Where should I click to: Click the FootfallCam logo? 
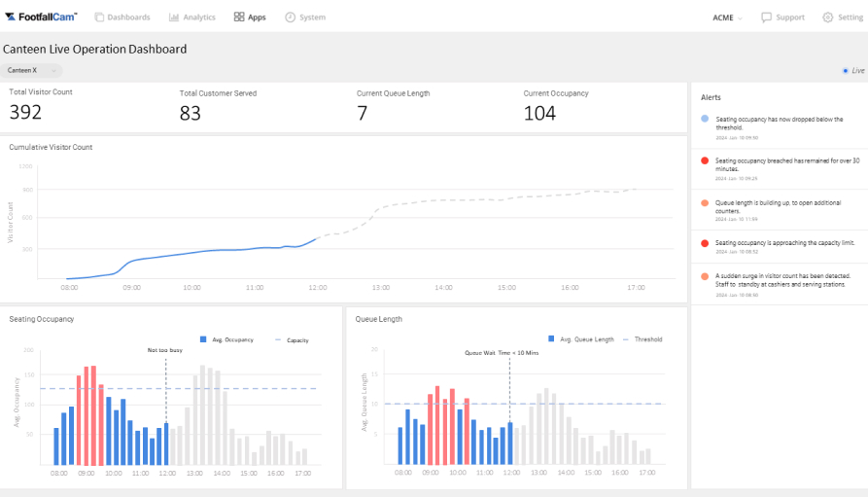coord(41,17)
